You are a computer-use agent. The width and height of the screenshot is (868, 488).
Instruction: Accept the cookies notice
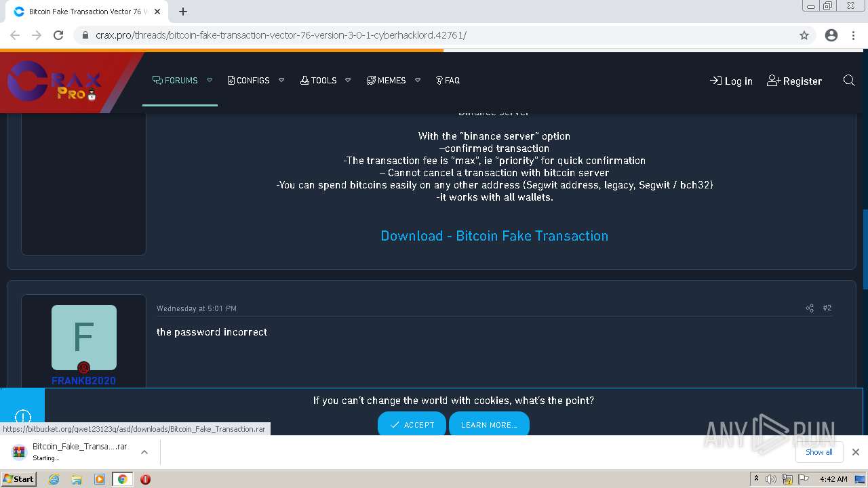[x=412, y=425]
